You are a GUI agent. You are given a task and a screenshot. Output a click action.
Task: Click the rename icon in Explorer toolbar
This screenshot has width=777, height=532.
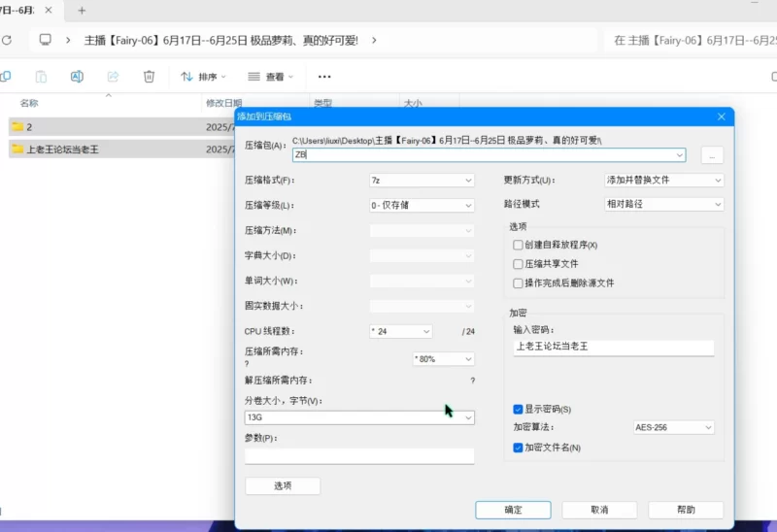(x=77, y=77)
